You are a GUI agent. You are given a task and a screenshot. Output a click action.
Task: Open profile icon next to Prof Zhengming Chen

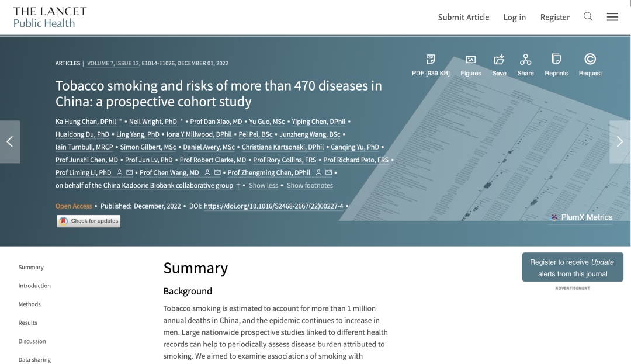point(318,172)
